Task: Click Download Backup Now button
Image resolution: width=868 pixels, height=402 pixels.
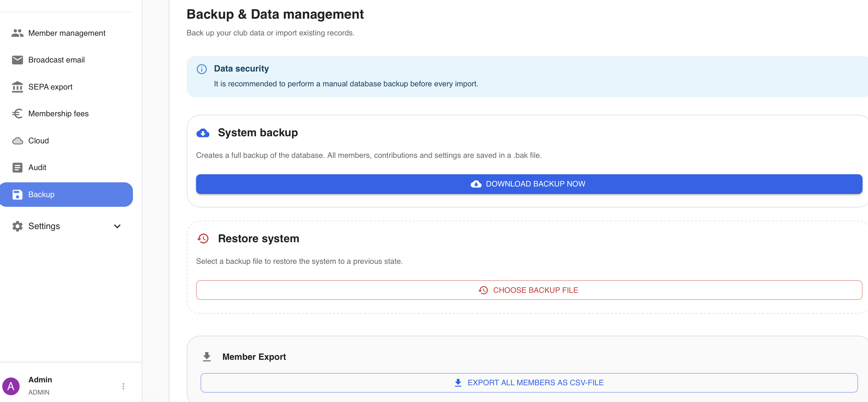Action: (529, 184)
